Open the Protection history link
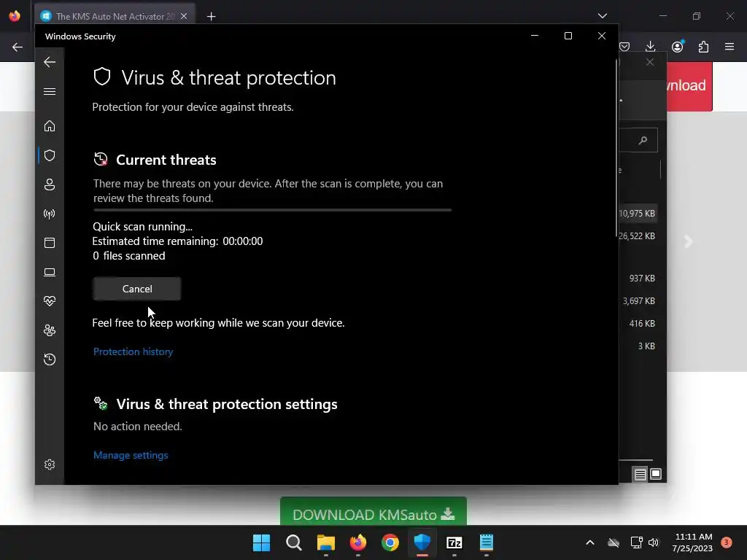 coord(133,351)
